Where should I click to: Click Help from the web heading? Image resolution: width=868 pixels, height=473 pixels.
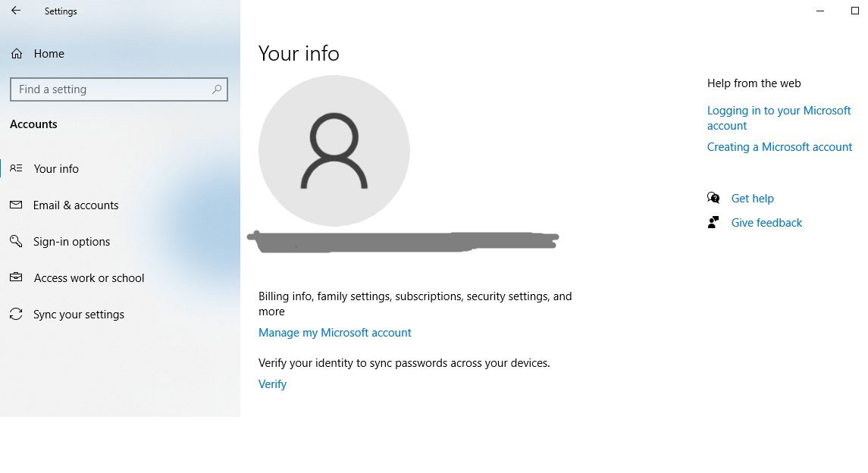(x=754, y=83)
